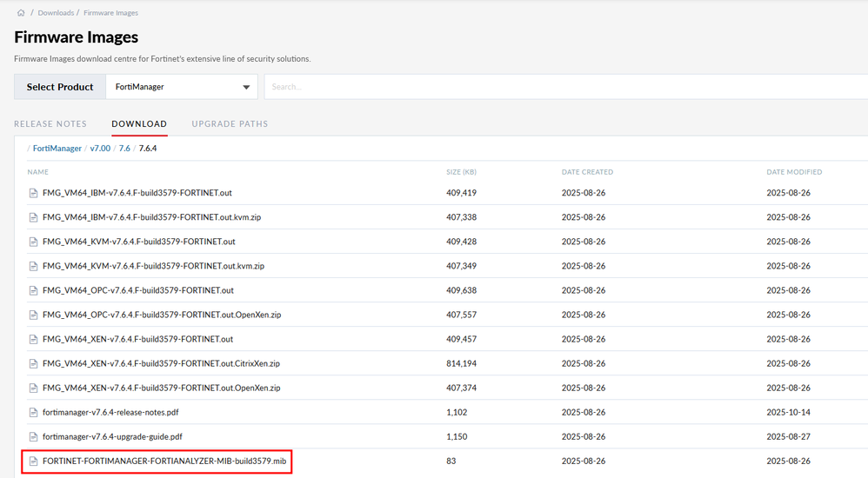
Task: Download FMG_VM64_IBM FORTINET.out.kvm.zip file
Action: pos(151,217)
